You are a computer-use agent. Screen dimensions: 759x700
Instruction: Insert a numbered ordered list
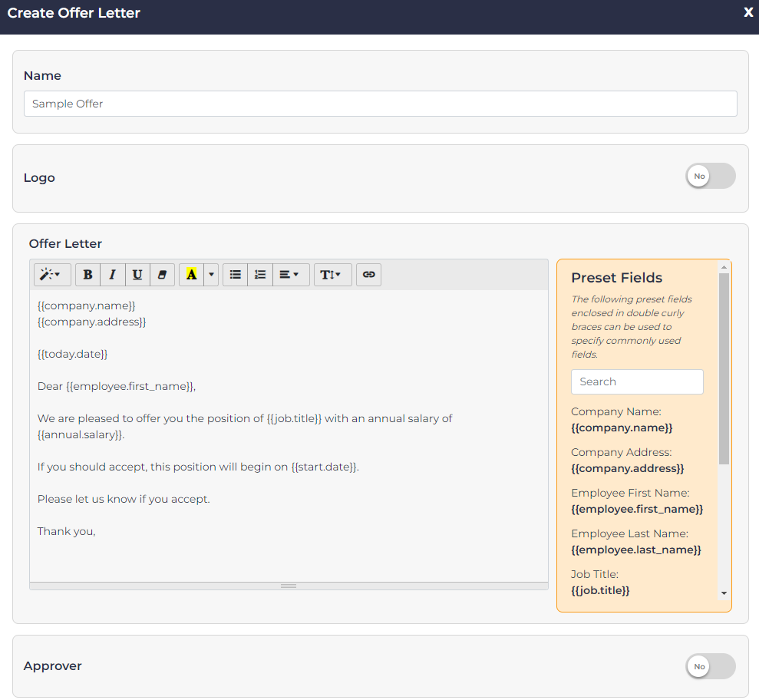tap(260, 275)
